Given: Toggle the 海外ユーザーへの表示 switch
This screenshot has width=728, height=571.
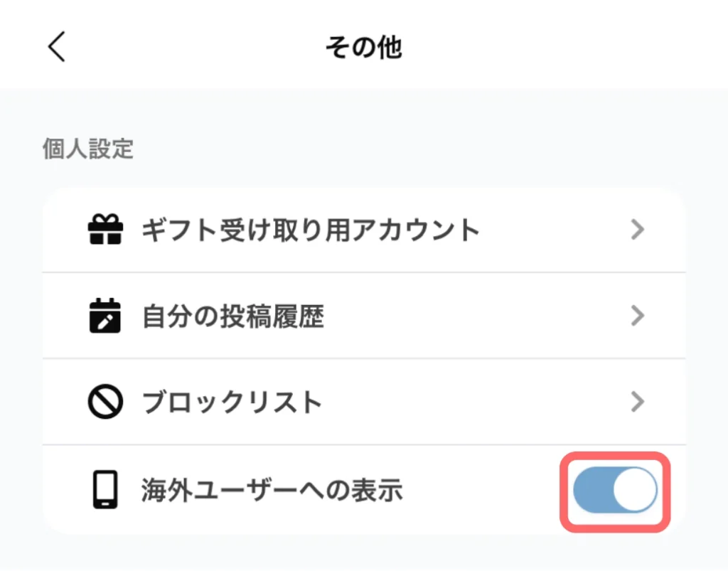Looking at the screenshot, I should 615,491.
